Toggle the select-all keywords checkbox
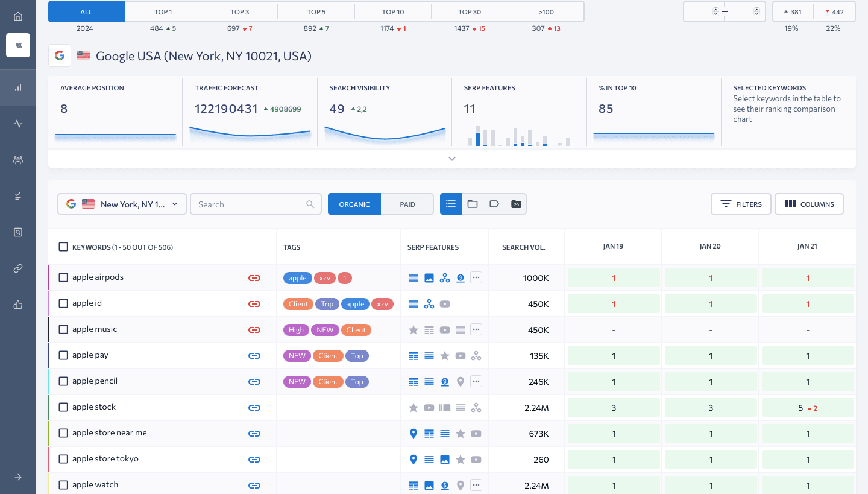The height and width of the screenshot is (494, 868). [x=63, y=247]
